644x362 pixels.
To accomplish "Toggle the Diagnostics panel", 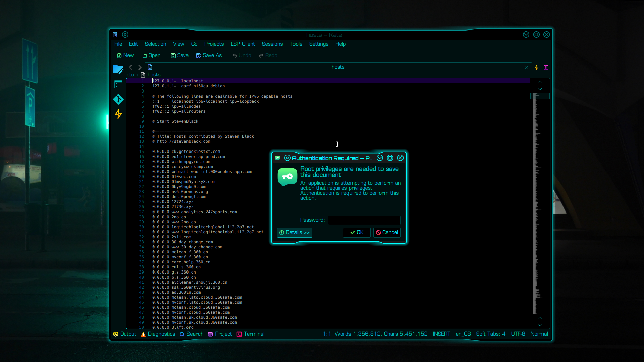I will point(158,334).
